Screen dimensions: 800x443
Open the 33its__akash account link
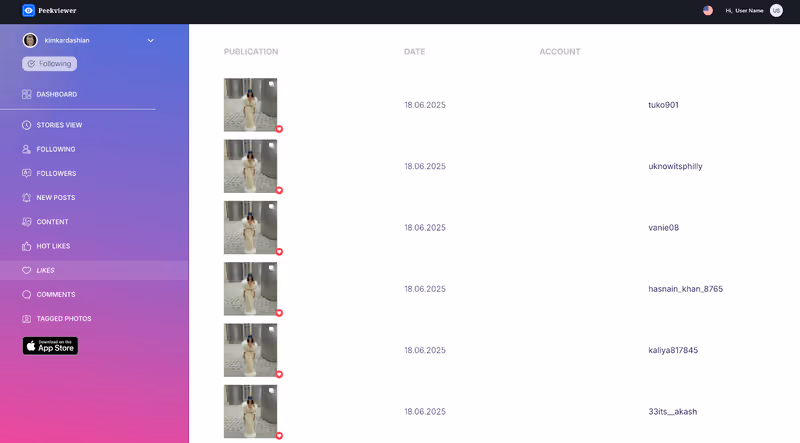672,411
